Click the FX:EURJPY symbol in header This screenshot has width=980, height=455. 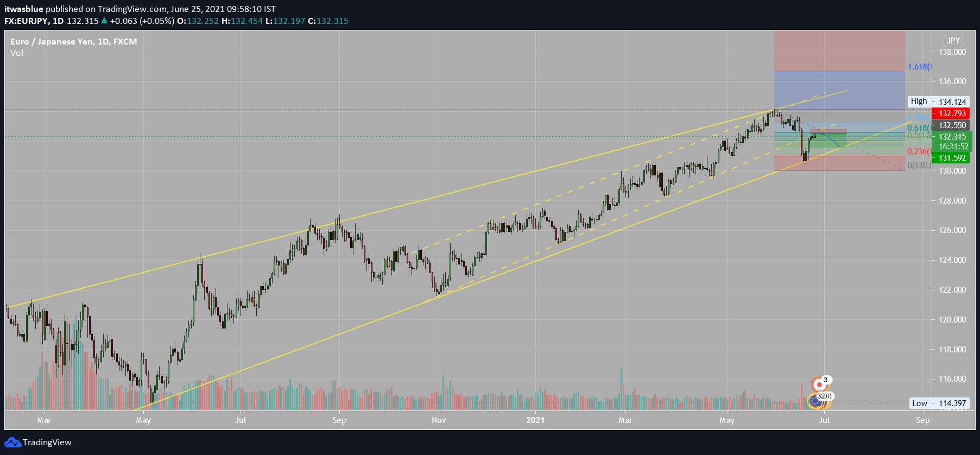point(26,21)
